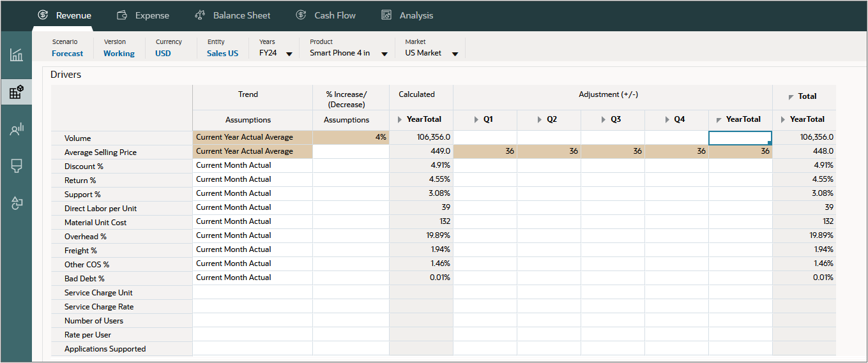This screenshot has height=363, width=868.
Task: Click the Total 448.0 value
Action: [x=803, y=151]
